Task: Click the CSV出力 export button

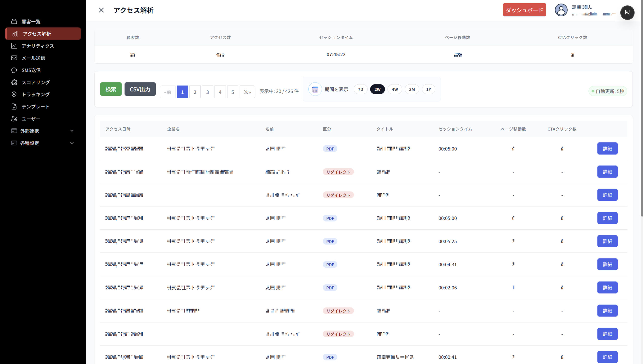Action: click(x=140, y=89)
